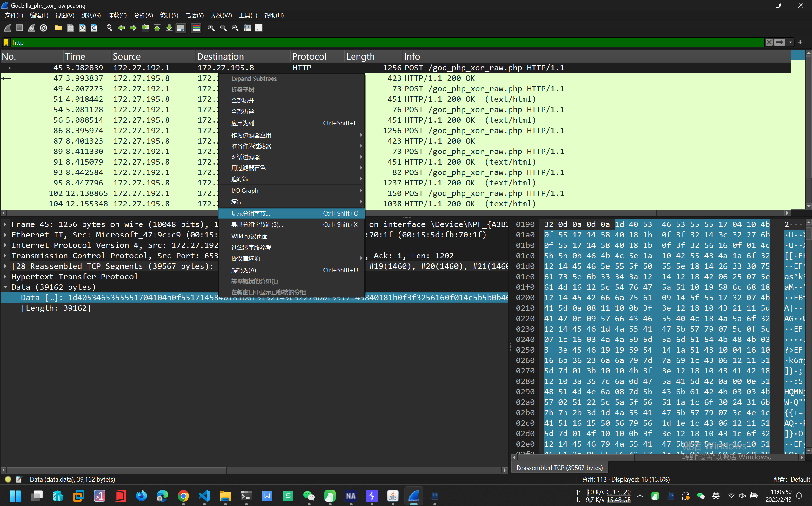The width and height of the screenshot is (812, 506).
Task: Click display filter bookmark icon
Action: click(x=6, y=42)
